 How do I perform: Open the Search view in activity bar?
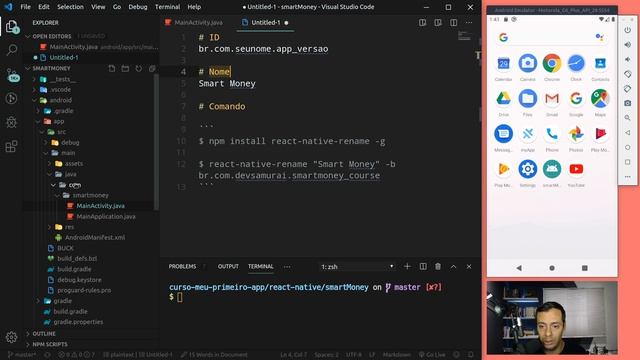pos(11,50)
